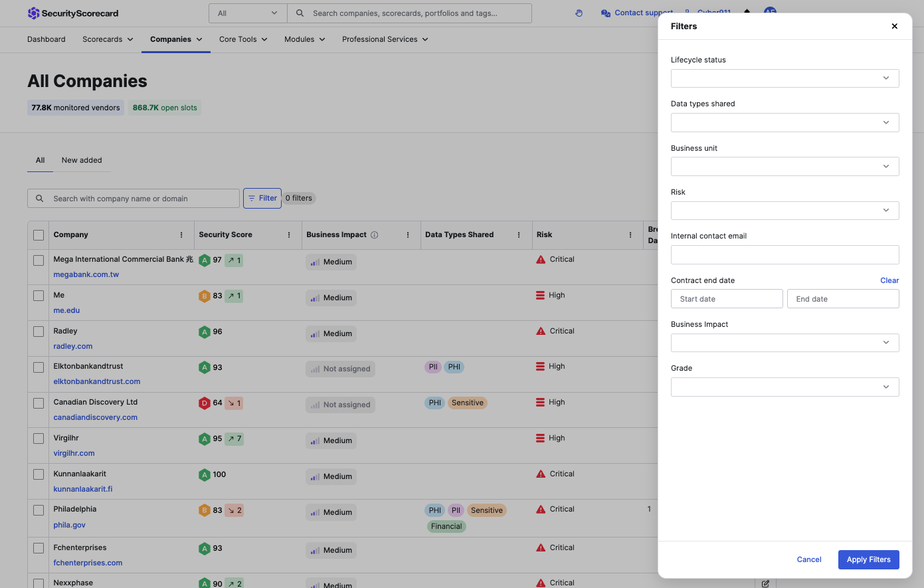This screenshot has height=588, width=924.
Task: Click the Critical warning icon in the Radley row
Action: coord(541,331)
